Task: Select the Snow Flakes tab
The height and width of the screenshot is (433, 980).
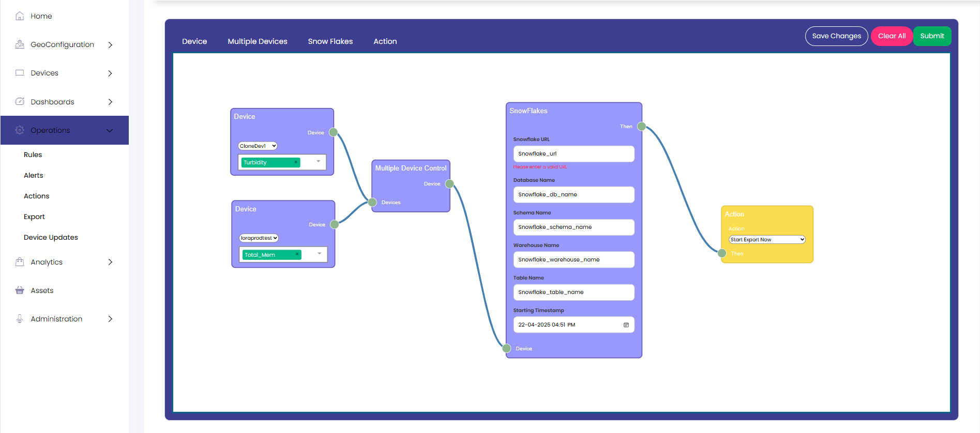Action: tap(330, 41)
